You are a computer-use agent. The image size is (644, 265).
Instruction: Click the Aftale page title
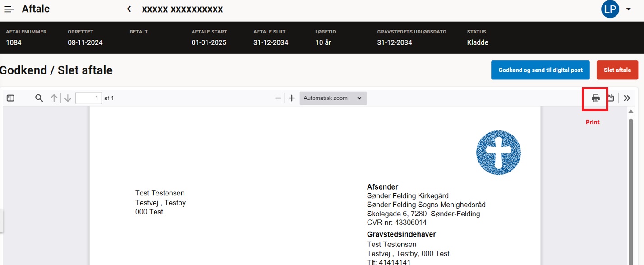click(36, 9)
